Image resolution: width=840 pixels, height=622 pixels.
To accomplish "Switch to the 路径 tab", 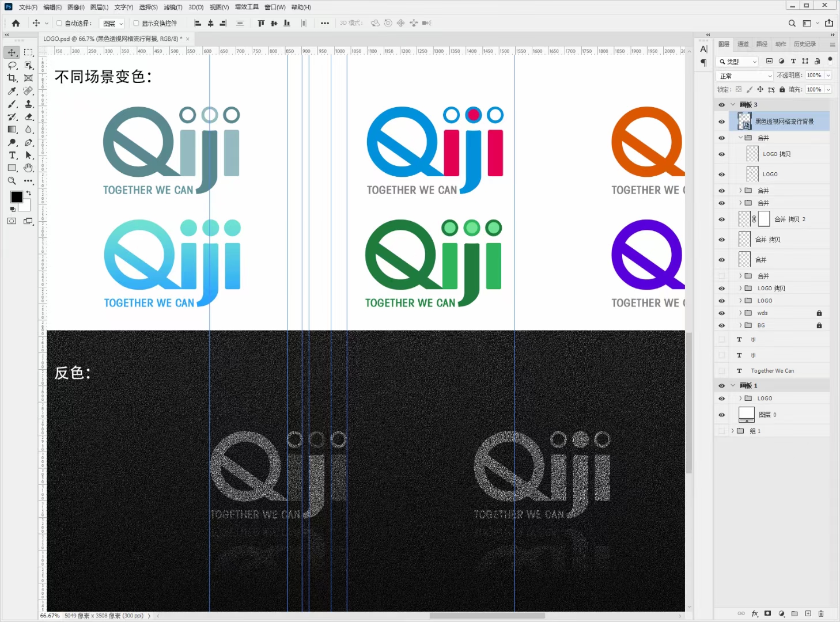I will click(x=762, y=44).
